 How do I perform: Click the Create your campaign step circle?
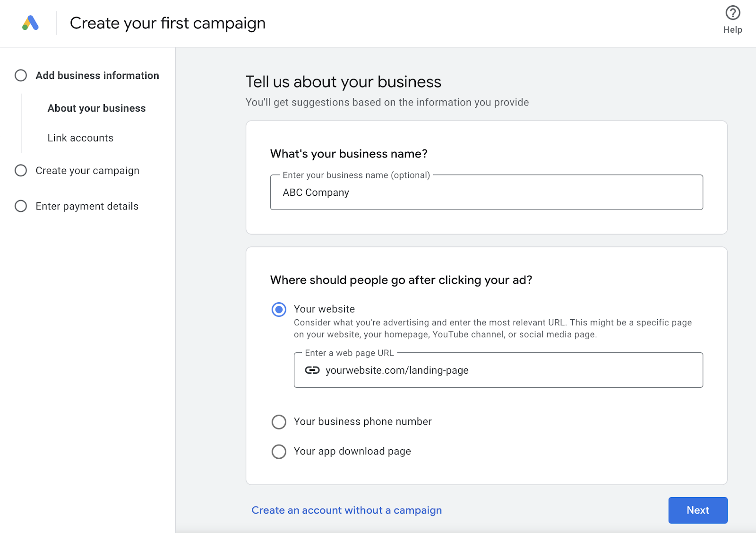click(x=21, y=170)
